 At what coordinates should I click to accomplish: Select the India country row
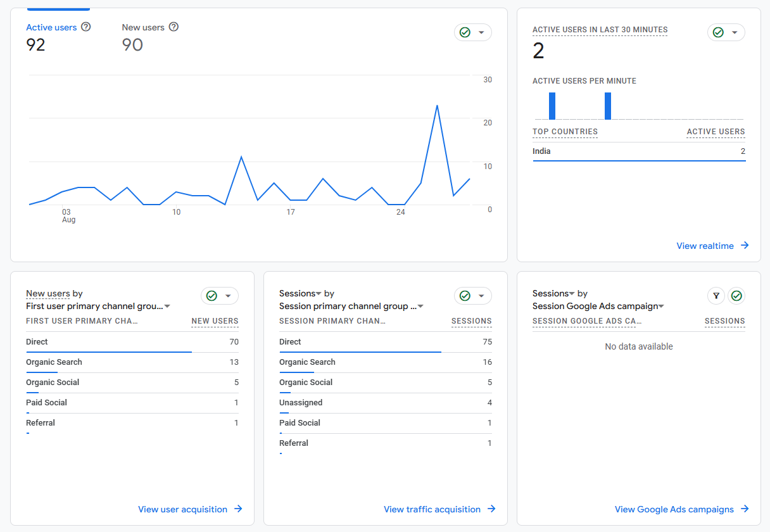639,151
